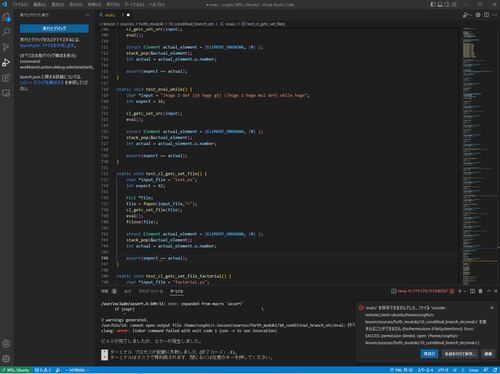500x374 pixels.
Task: Open the Accounts menu icon
Action: 6,343
